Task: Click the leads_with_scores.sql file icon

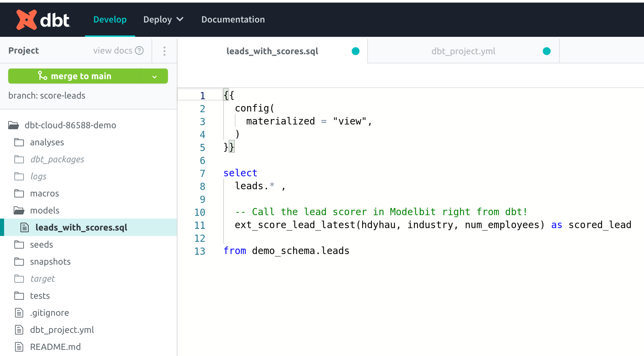Action: click(x=25, y=227)
